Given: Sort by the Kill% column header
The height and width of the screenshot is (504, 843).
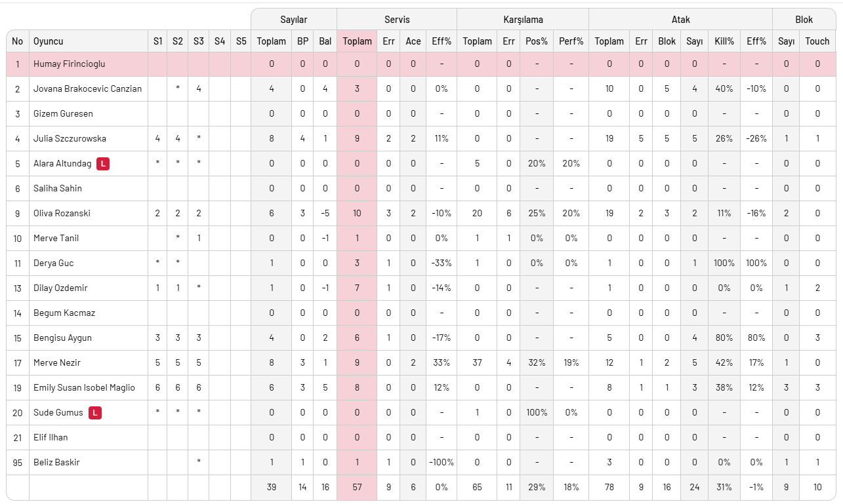Looking at the screenshot, I should coord(724,41).
